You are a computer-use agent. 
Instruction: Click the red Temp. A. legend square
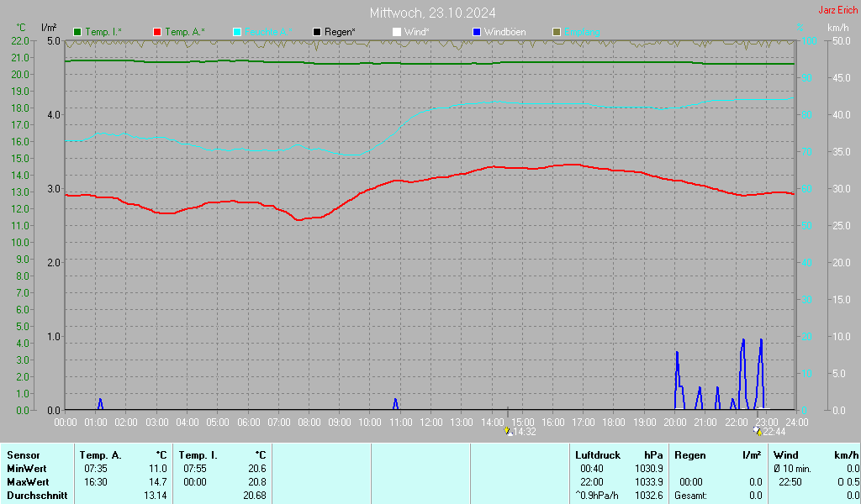(x=157, y=32)
